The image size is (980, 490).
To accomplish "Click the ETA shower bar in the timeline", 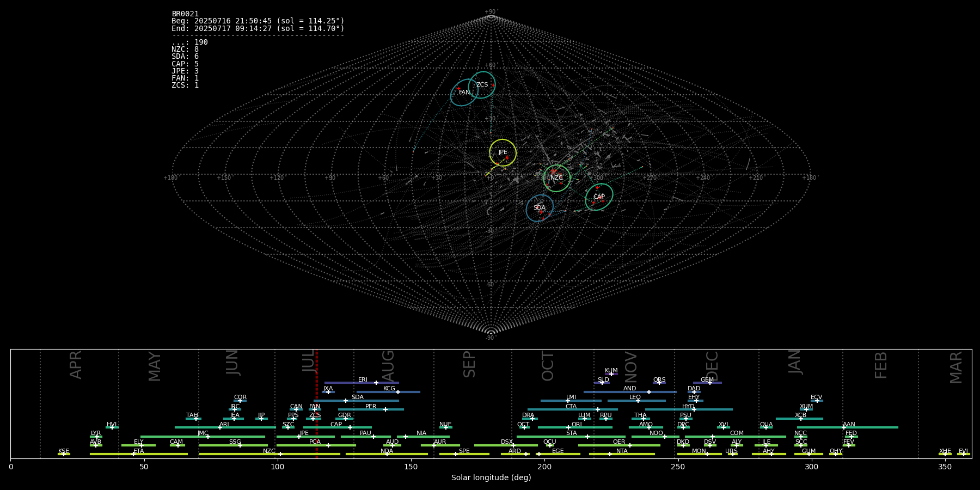I will [139, 454].
